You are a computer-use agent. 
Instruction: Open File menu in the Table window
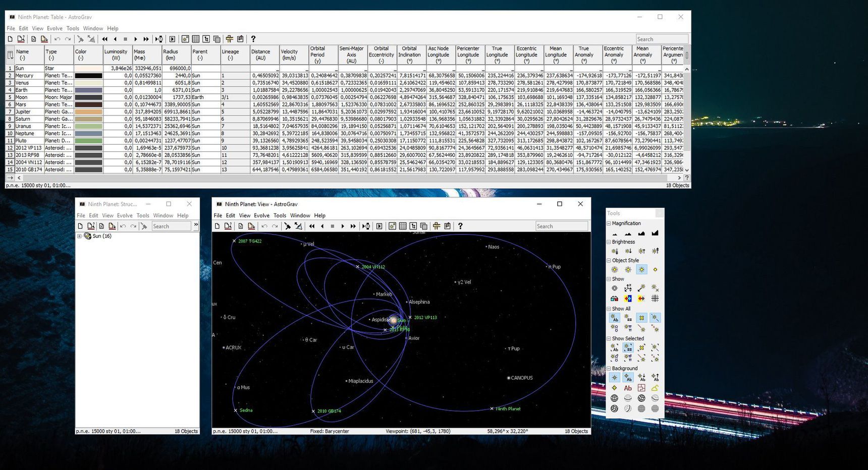(x=11, y=28)
